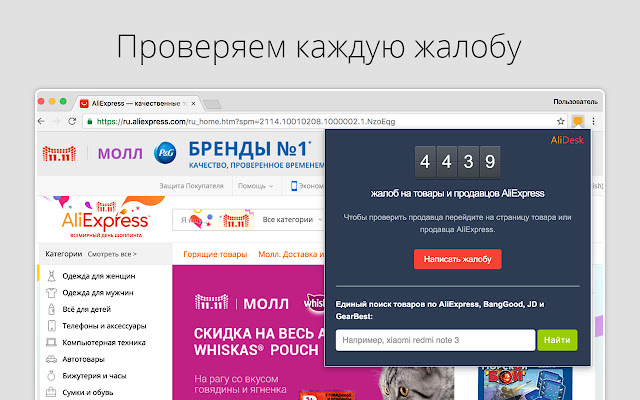The height and width of the screenshot is (400, 640).
Task: Open the Молл. Доставка tab
Action: (x=291, y=254)
